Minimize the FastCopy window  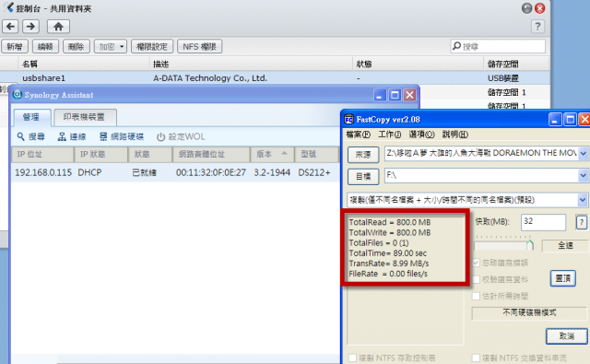(555, 120)
